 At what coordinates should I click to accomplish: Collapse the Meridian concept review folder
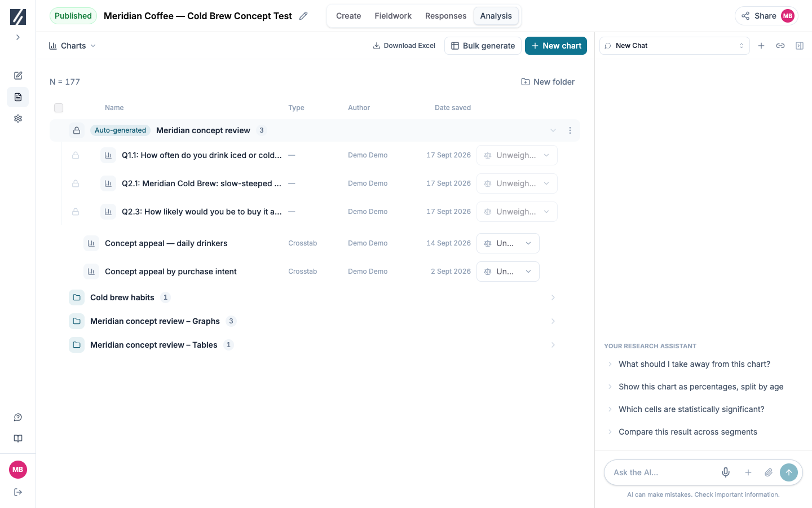coord(553,130)
